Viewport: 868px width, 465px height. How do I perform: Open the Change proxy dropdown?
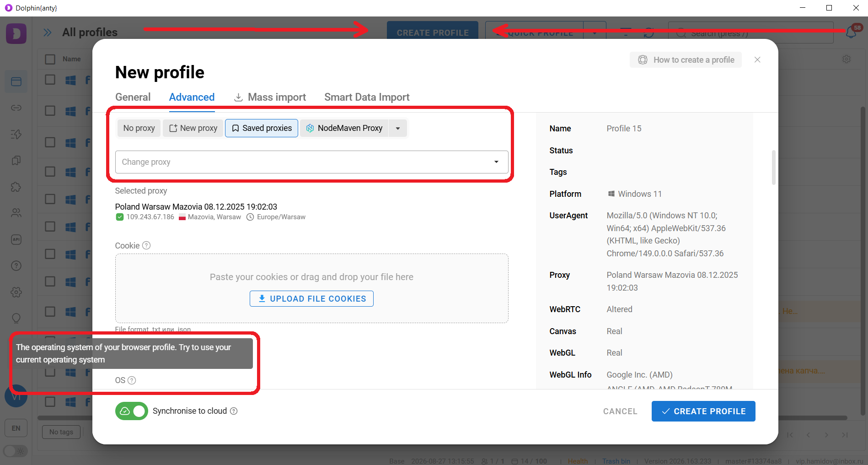point(312,162)
